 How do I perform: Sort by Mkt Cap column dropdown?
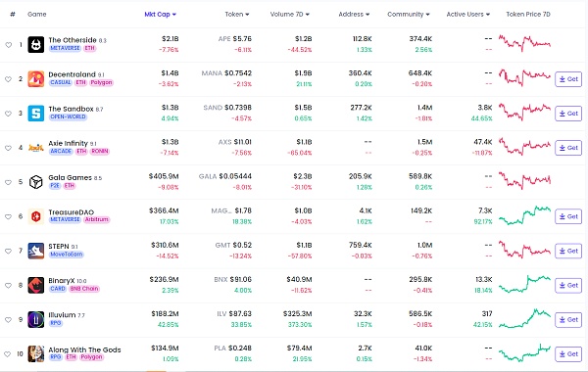point(160,15)
